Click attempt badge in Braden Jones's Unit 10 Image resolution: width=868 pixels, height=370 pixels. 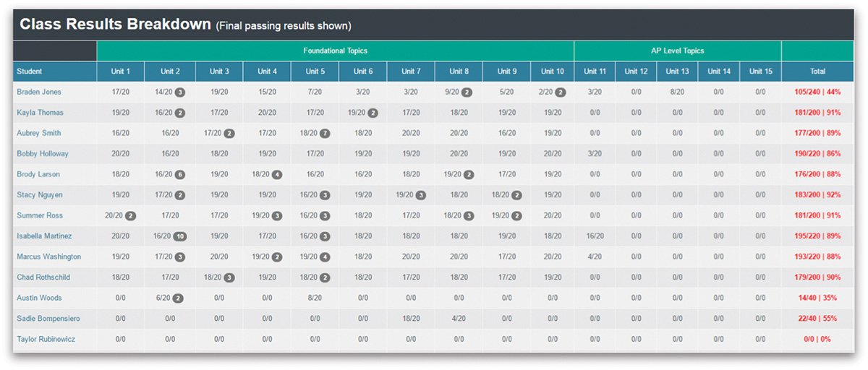tap(561, 92)
